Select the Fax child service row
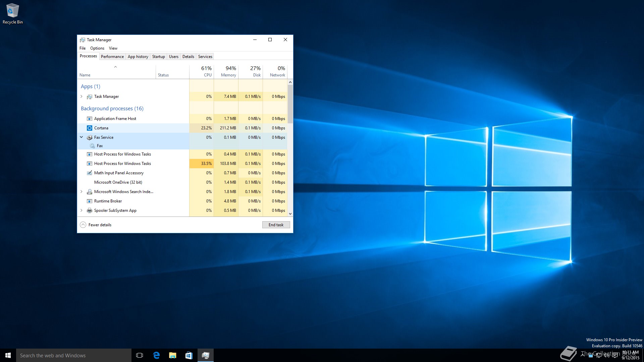The image size is (644, 362). [182, 146]
